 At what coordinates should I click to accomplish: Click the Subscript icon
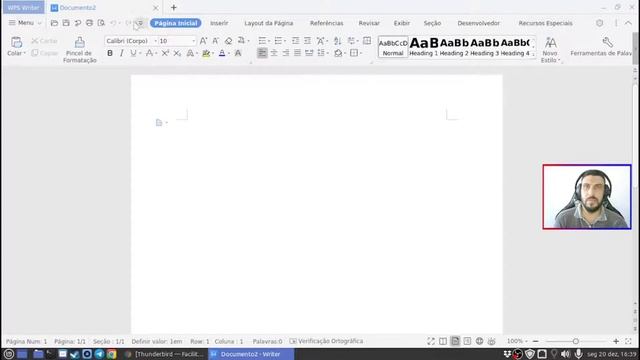(177, 53)
